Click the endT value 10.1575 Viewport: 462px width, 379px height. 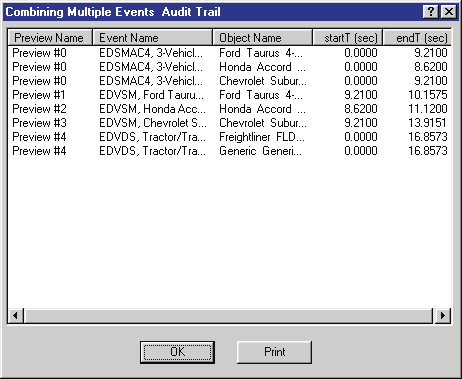click(428, 95)
